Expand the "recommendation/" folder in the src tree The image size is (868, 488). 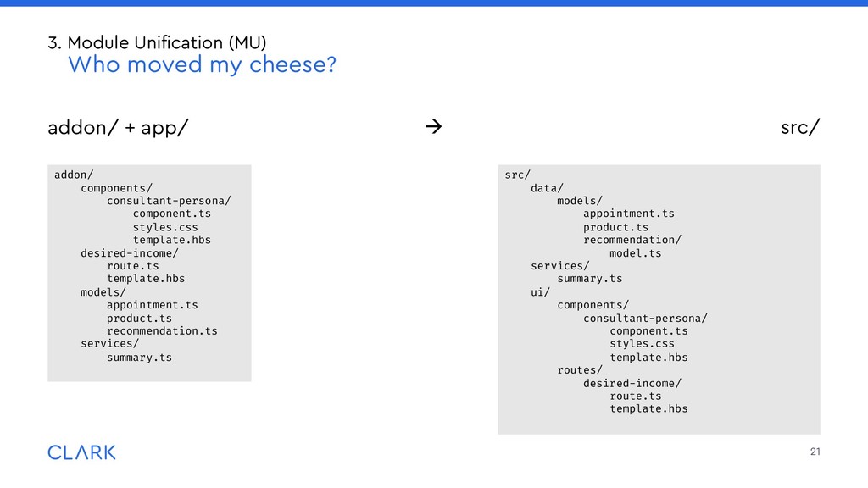pyautogui.click(x=632, y=240)
